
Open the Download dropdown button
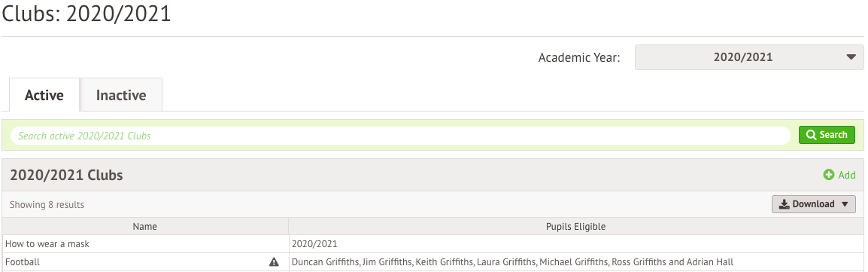[813, 204]
